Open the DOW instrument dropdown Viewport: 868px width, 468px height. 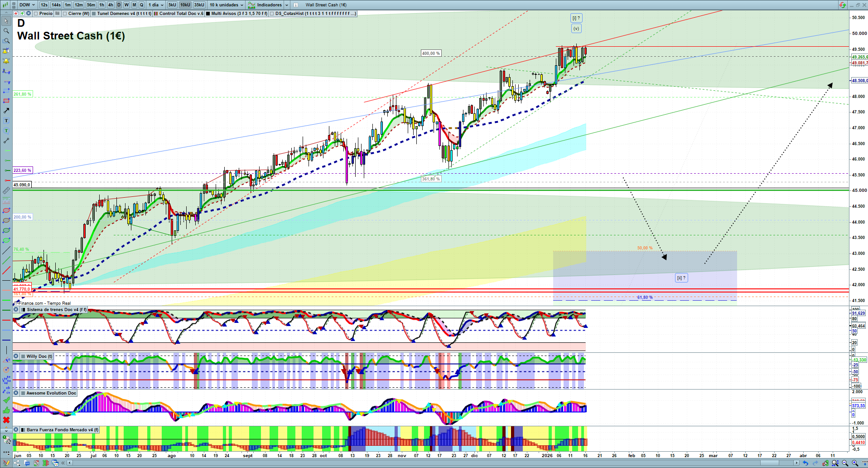[27, 5]
